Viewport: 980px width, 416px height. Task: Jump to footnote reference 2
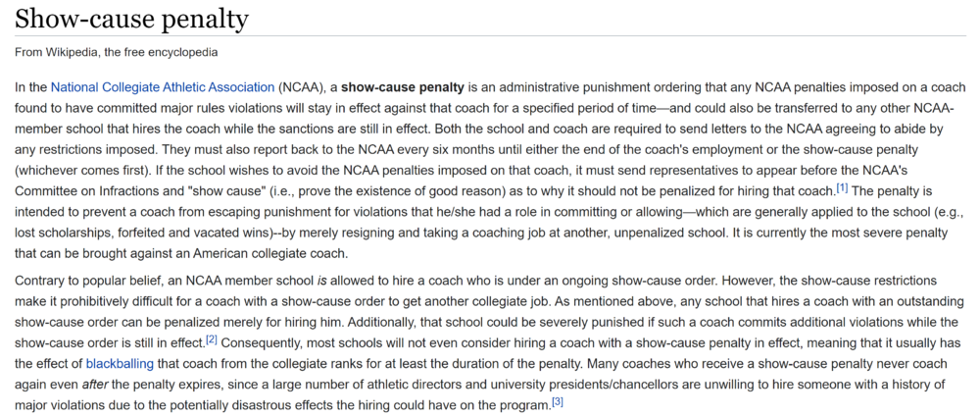click(x=211, y=339)
